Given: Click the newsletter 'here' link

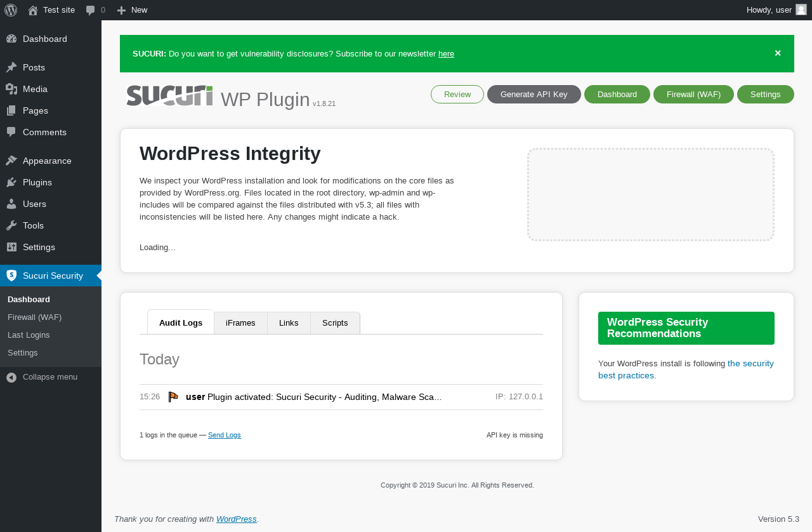Looking at the screenshot, I should click(446, 53).
